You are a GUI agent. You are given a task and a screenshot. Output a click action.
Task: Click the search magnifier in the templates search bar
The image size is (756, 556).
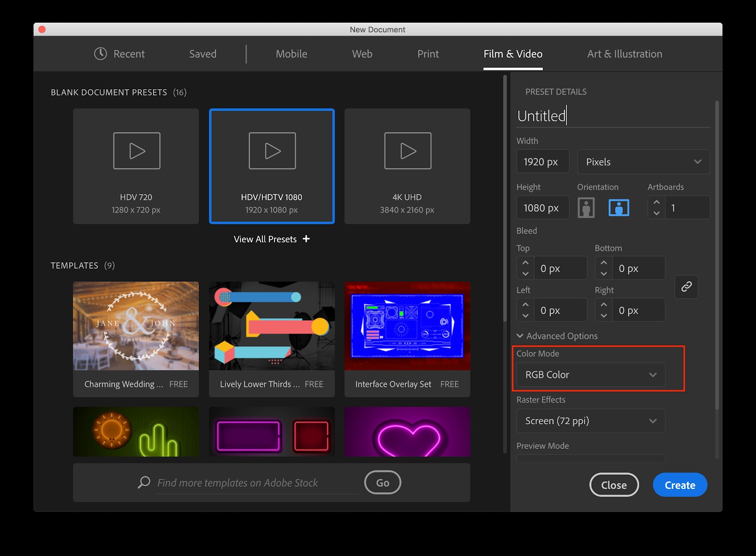pyautogui.click(x=144, y=482)
